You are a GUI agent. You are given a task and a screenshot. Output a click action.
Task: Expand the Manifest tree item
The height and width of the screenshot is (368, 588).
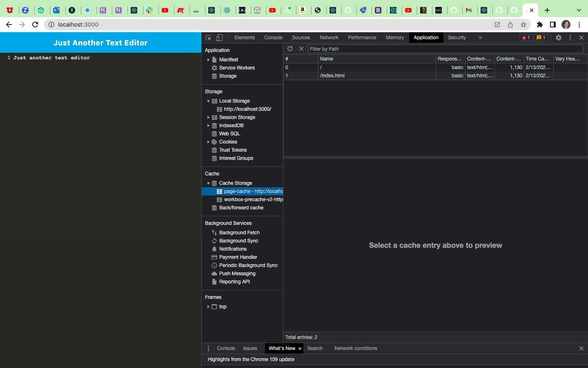click(x=208, y=60)
